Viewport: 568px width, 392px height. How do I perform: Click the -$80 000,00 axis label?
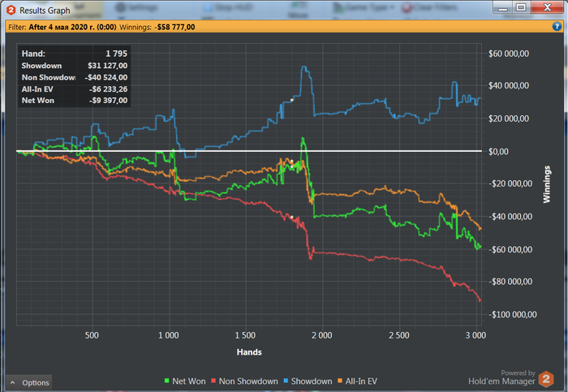click(x=510, y=282)
